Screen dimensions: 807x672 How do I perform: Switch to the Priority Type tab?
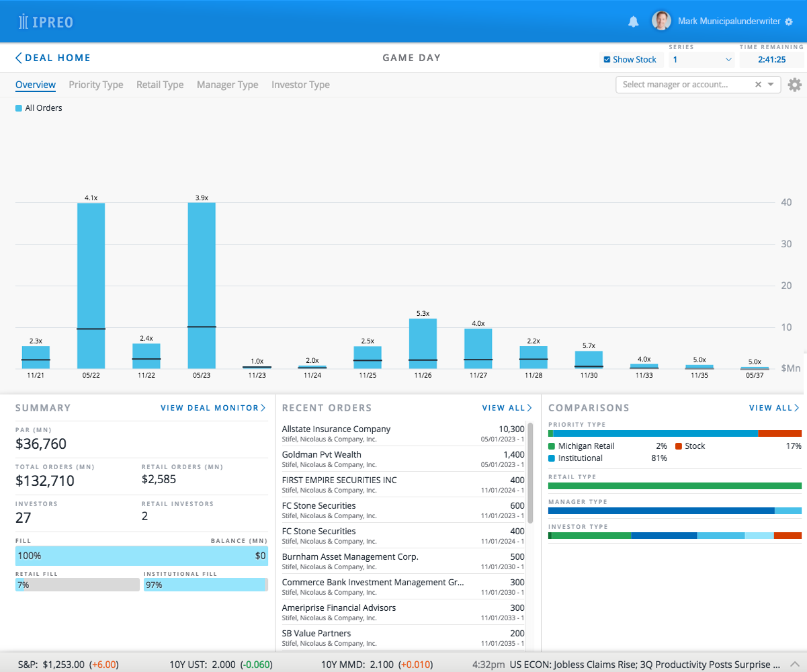pyautogui.click(x=95, y=85)
